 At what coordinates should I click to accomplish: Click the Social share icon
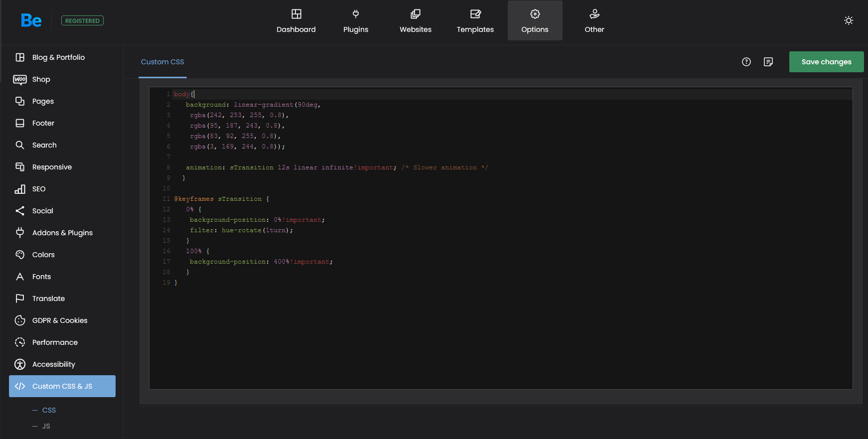(x=20, y=211)
